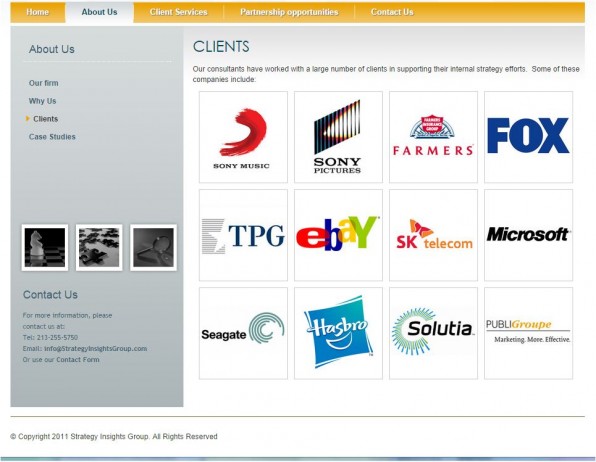Open the FOX logo tile
The image size is (596, 462).
pyautogui.click(x=528, y=137)
